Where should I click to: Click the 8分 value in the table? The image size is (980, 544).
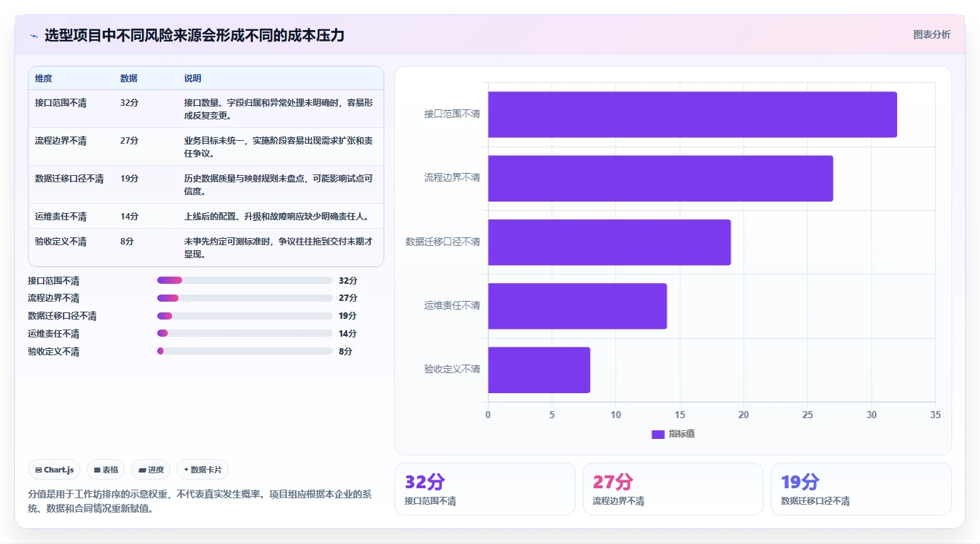pos(127,242)
